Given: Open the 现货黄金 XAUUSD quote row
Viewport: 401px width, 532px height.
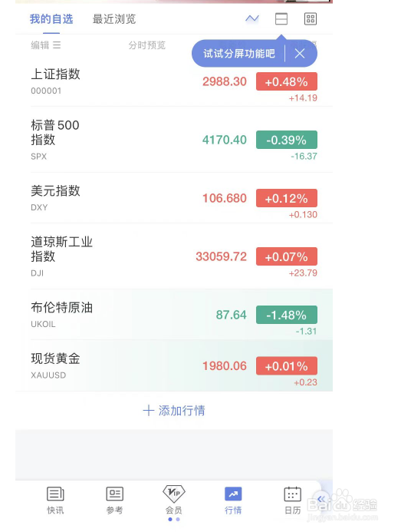Looking at the screenshot, I should click(x=174, y=365).
